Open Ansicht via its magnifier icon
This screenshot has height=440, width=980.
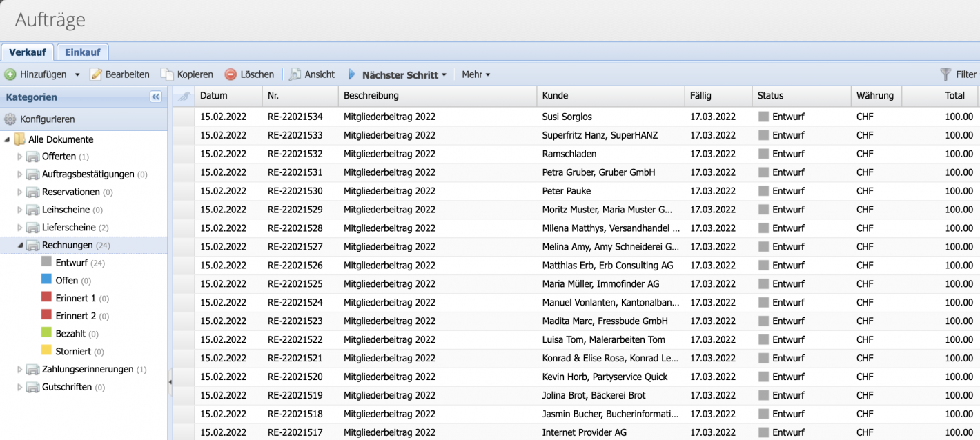295,74
